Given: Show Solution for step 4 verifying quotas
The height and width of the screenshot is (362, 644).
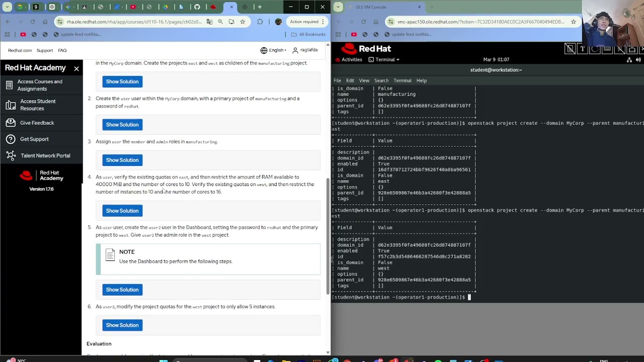Looking at the screenshot, I should click(122, 211).
